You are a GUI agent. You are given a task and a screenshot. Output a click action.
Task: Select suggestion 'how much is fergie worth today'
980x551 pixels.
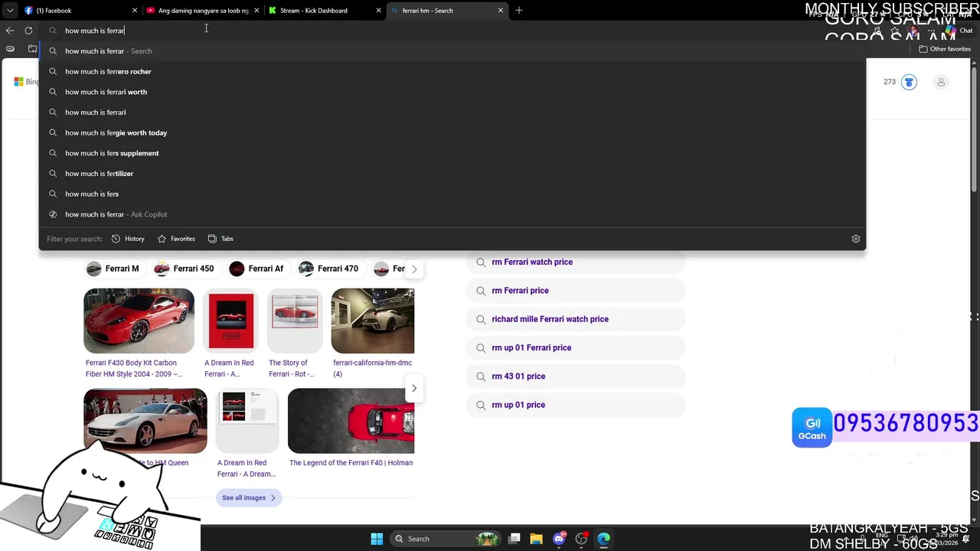pos(452,132)
